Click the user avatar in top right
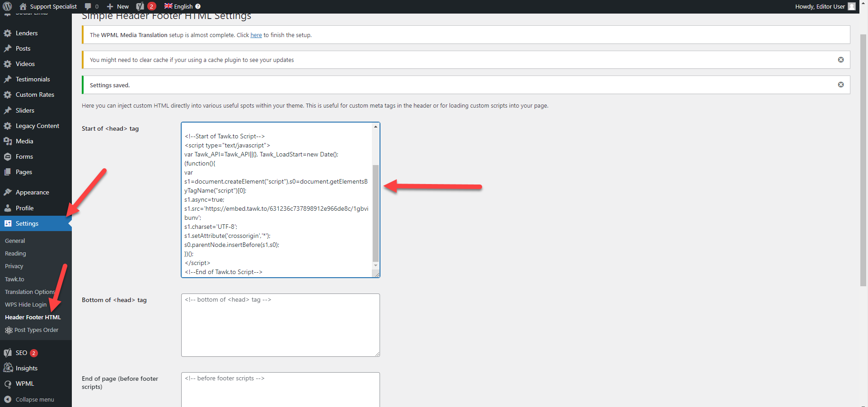This screenshot has height=407, width=868. [x=852, y=6]
